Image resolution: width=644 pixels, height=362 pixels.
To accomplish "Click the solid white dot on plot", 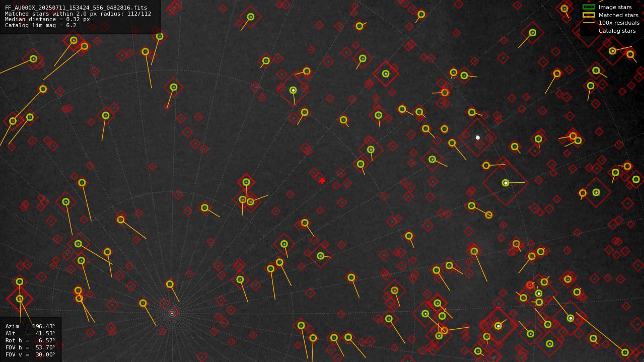I will [478, 137].
